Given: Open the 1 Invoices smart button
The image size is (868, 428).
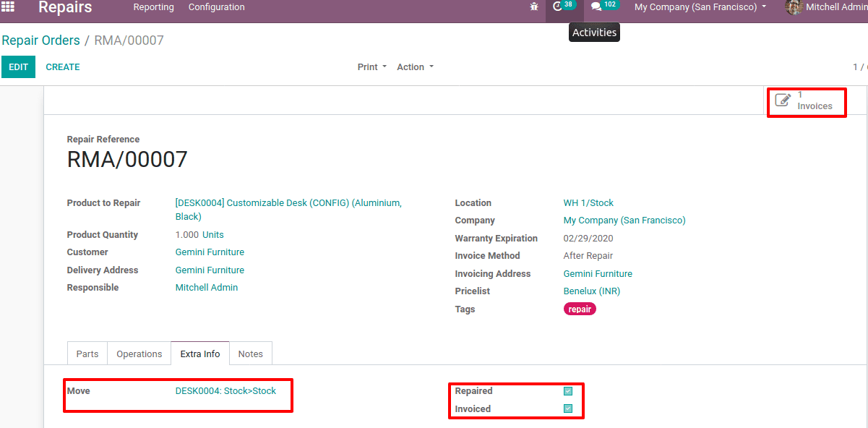Looking at the screenshot, I should pos(806,100).
